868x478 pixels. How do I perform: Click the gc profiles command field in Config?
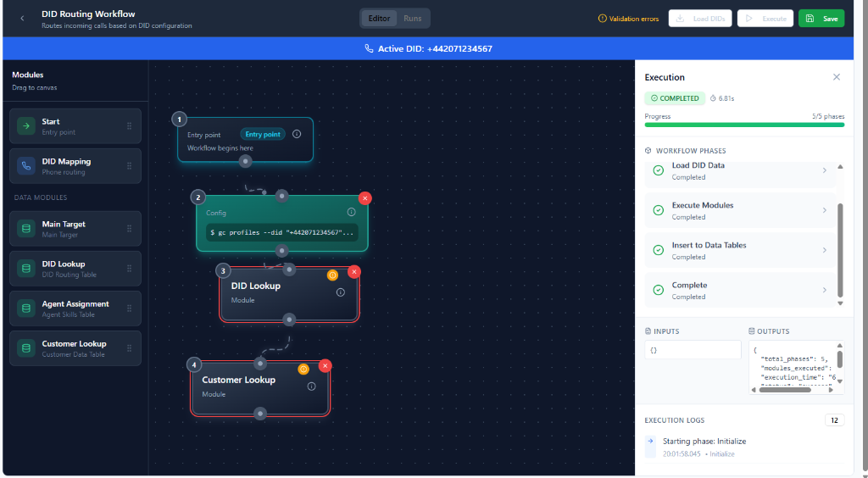pos(282,232)
